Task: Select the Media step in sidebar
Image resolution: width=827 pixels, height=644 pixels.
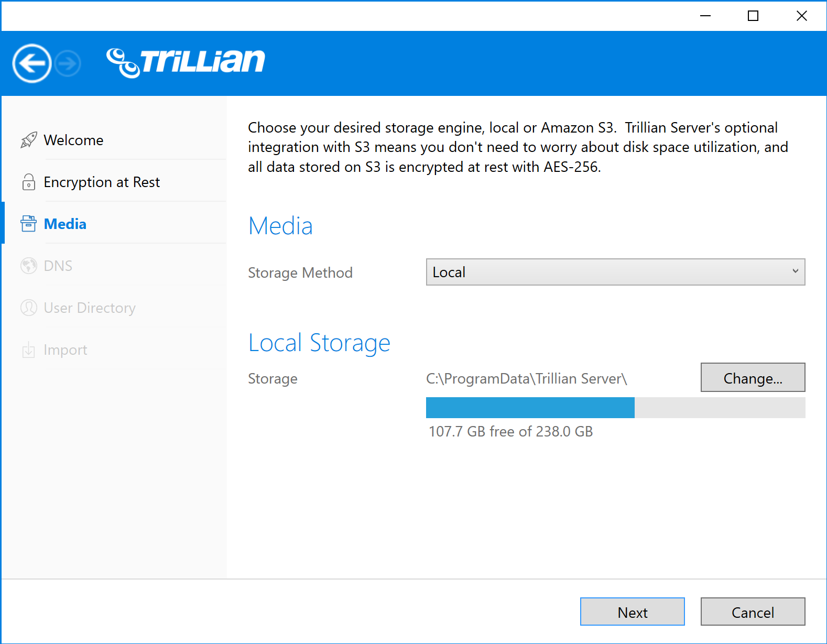Action: 65,224
